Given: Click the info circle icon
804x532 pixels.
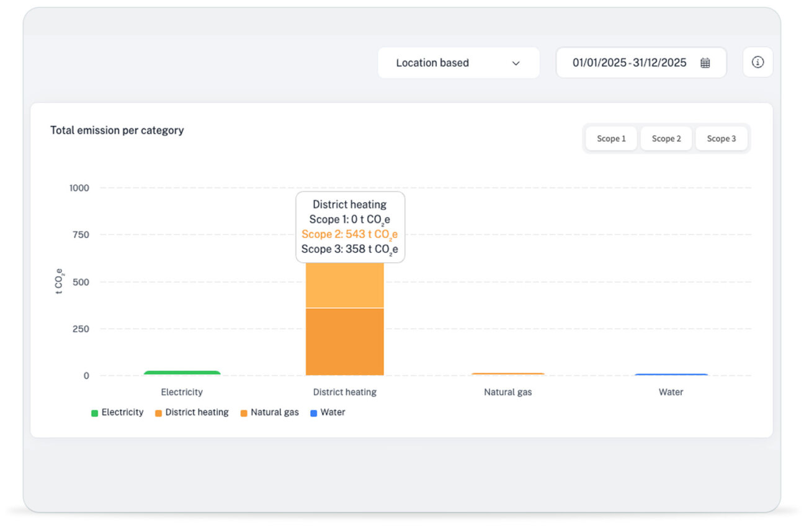Looking at the screenshot, I should [757, 62].
